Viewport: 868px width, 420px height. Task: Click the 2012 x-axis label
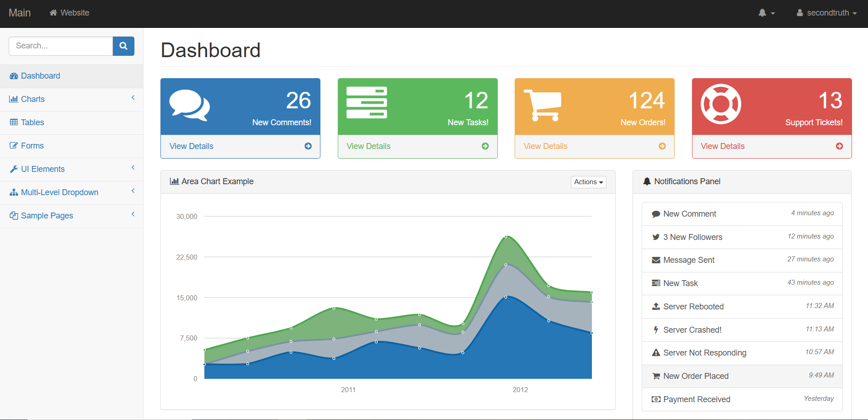[x=520, y=390]
